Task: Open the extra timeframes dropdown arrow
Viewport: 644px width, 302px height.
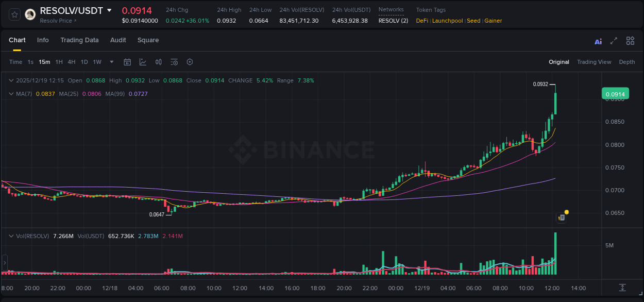Action: (111, 62)
